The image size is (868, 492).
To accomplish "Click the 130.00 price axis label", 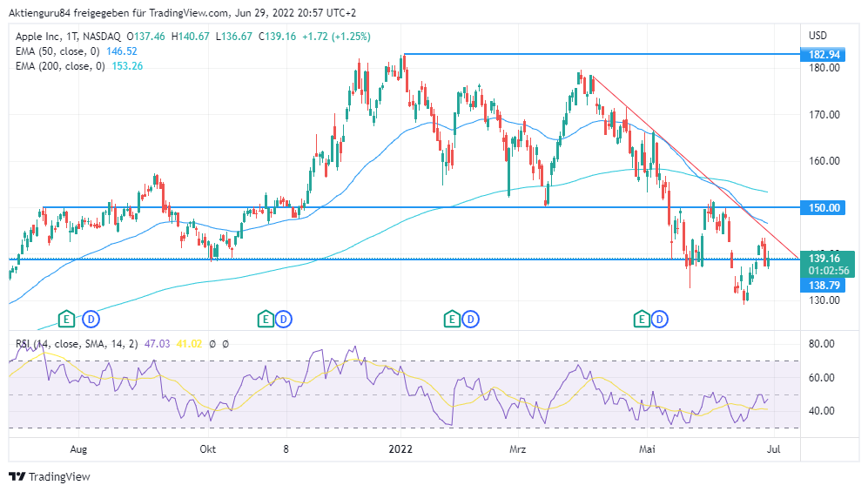I will [824, 300].
